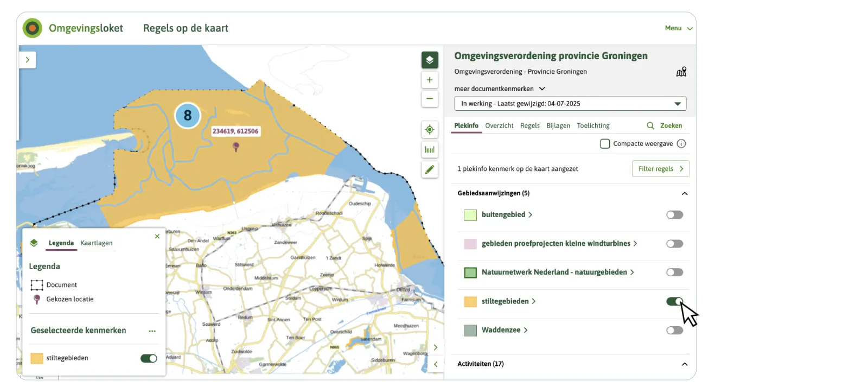Click the windturbines pink color swatch
Viewport: 868px width, 387px height.
point(470,244)
